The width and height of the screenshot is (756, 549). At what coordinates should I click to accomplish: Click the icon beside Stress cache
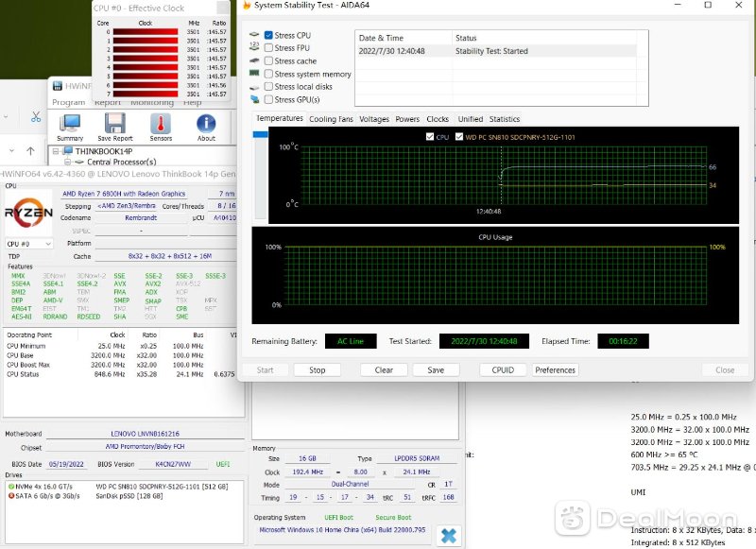pyautogui.click(x=254, y=60)
